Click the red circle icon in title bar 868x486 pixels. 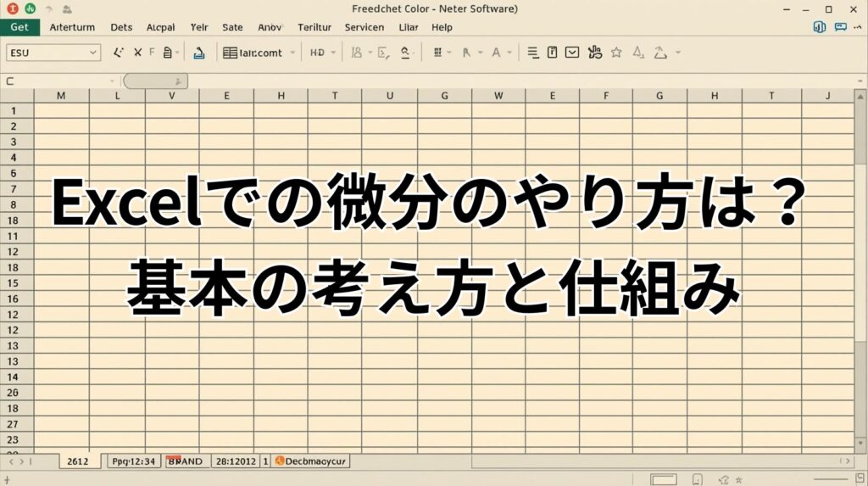click(x=14, y=9)
